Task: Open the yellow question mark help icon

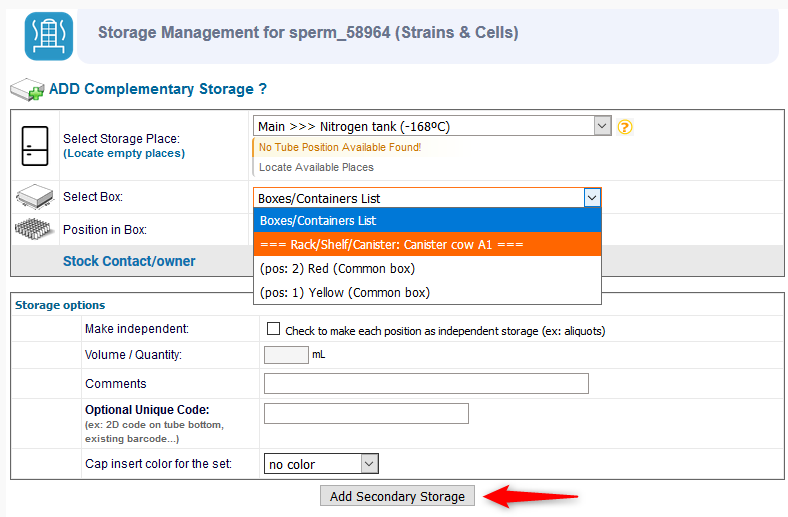Action: (x=625, y=127)
